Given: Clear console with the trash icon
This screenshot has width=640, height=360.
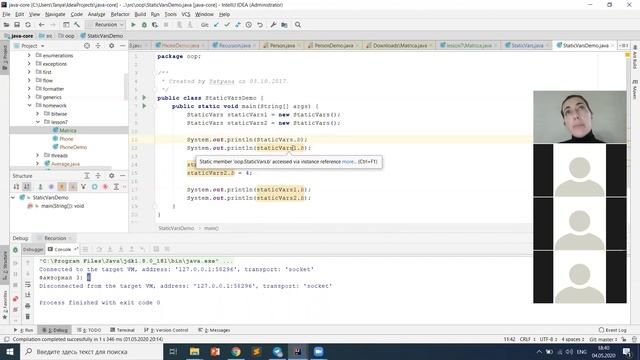Looking at the screenshot, I should click(x=28, y=316).
